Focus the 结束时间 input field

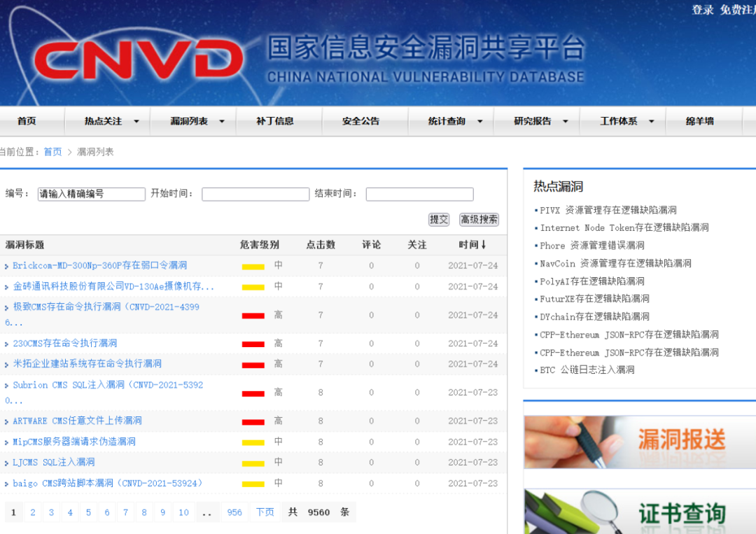pos(419,195)
